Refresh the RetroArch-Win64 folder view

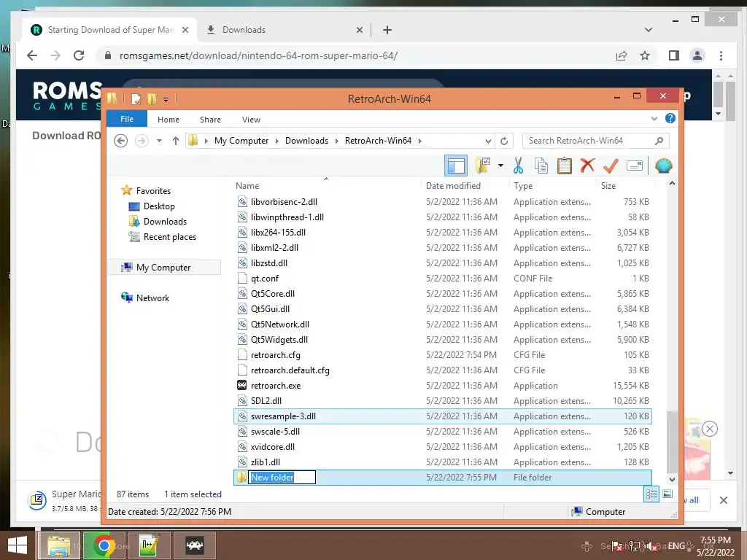[x=504, y=141]
